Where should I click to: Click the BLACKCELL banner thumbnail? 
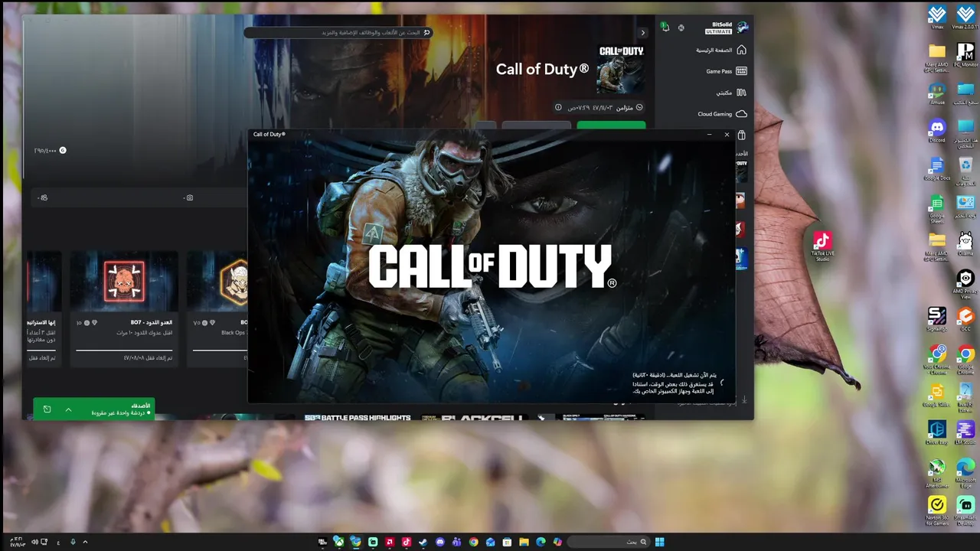click(475, 418)
